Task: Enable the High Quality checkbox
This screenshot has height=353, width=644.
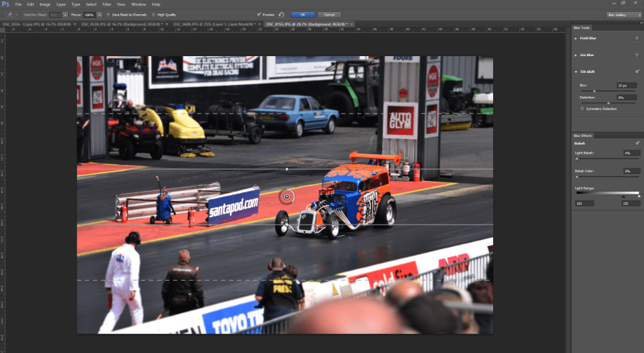Action: (154, 15)
